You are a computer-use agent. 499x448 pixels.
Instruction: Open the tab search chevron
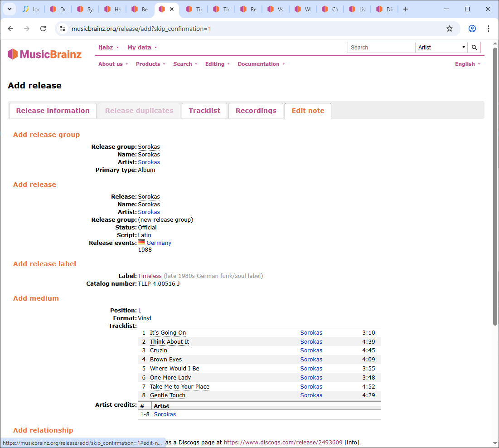coord(10,9)
